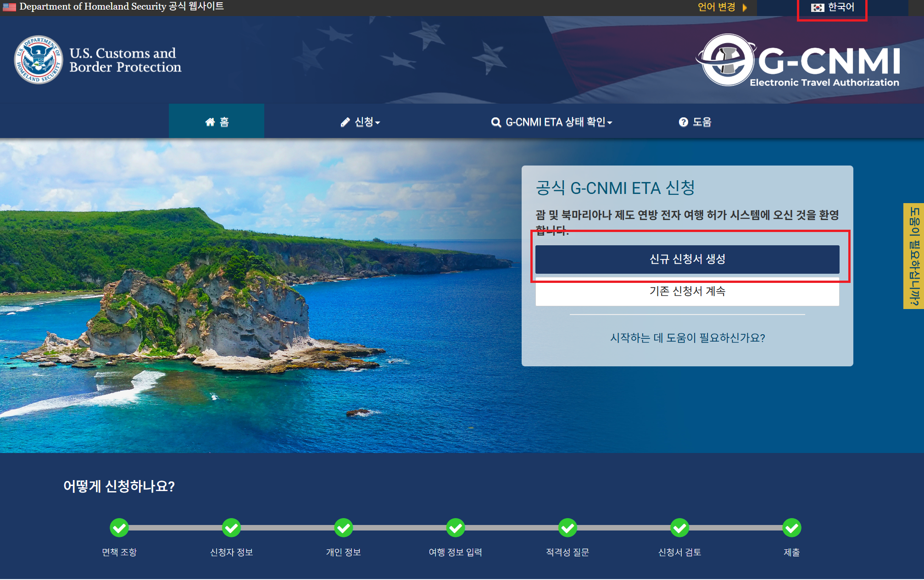Open the 도움 menu item
924x580 pixels.
click(x=701, y=122)
